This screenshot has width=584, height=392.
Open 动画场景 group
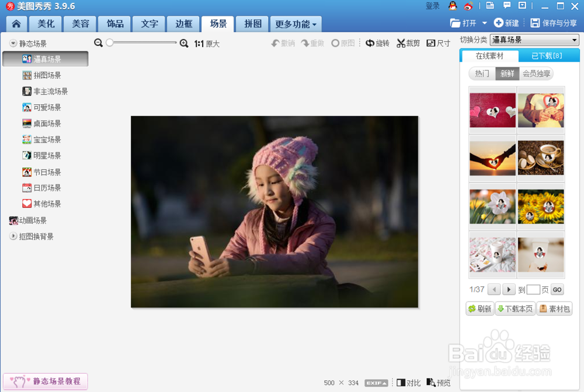tap(28, 220)
